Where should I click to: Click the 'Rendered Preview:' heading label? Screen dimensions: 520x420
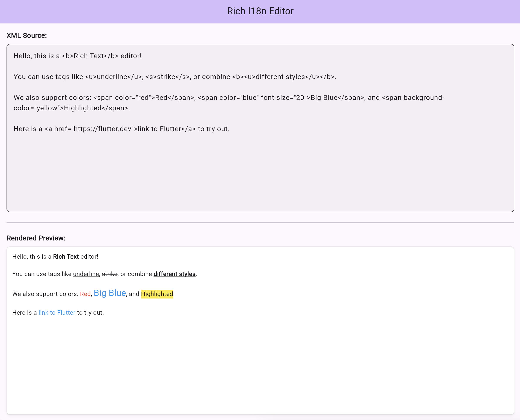click(36, 238)
